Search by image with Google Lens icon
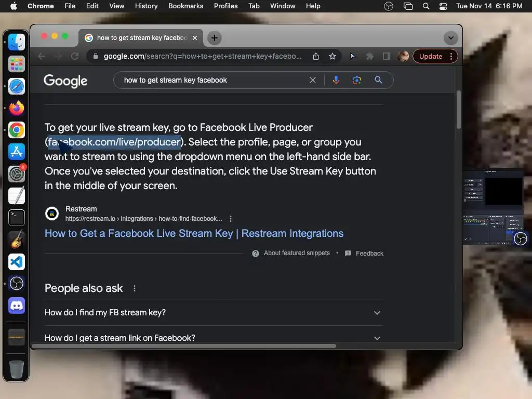This screenshot has height=399, width=532. 356,80
